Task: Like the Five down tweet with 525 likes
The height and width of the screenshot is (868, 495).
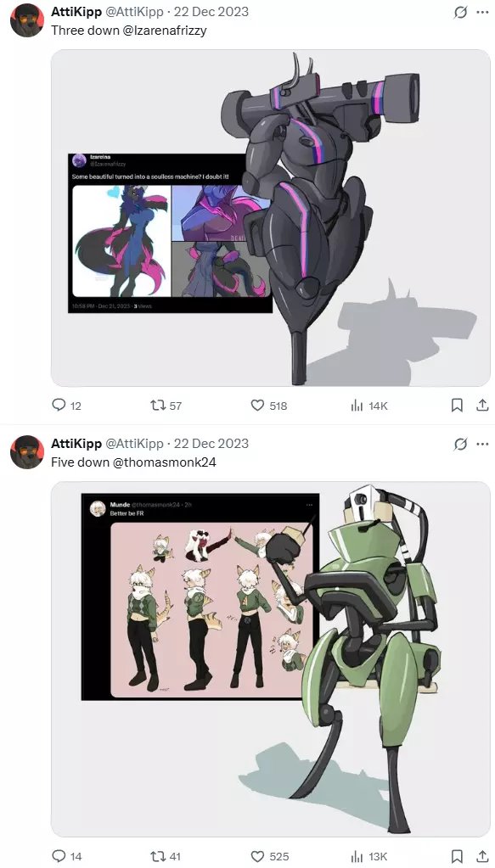Action: (x=270, y=856)
